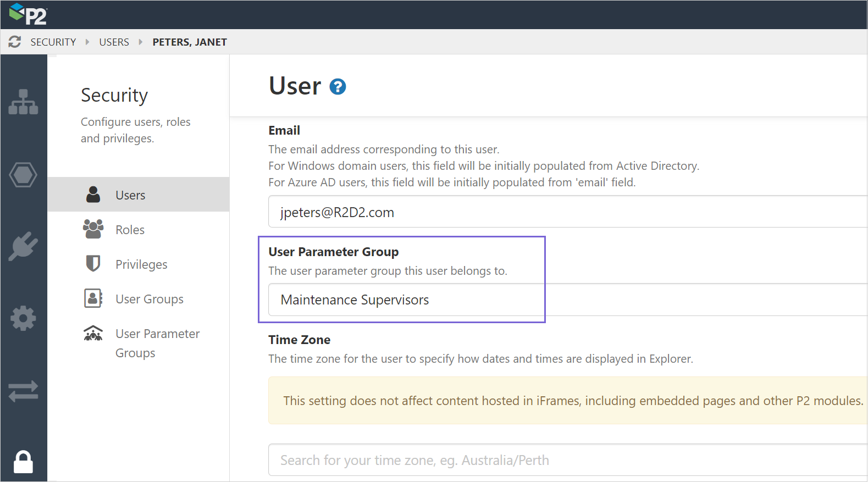Open the User Parameter Group dropdown

pyautogui.click(x=566, y=300)
